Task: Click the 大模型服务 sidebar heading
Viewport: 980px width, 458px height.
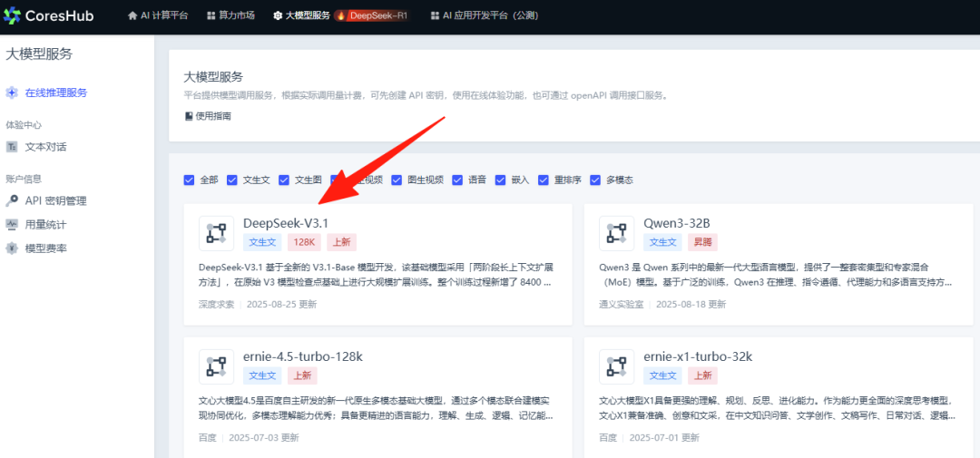Action: coord(39,54)
